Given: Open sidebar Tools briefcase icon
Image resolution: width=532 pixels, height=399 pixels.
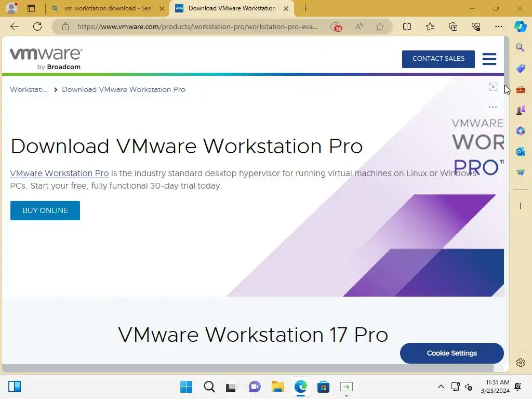Looking at the screenshot, I should (520, 89).
